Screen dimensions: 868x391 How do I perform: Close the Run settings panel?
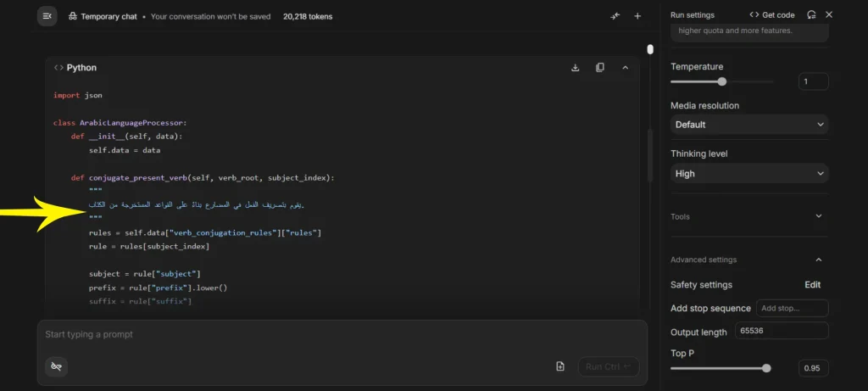pyautogui.click(x=829, y=15)
